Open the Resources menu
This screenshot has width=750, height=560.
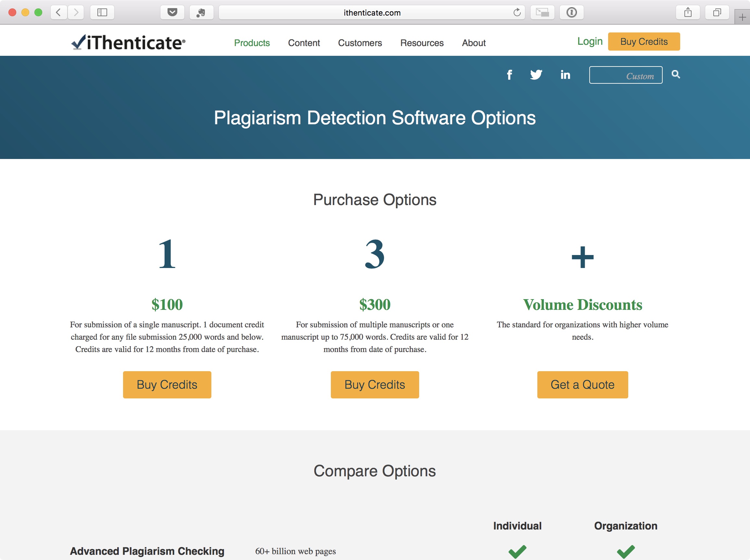422,43
